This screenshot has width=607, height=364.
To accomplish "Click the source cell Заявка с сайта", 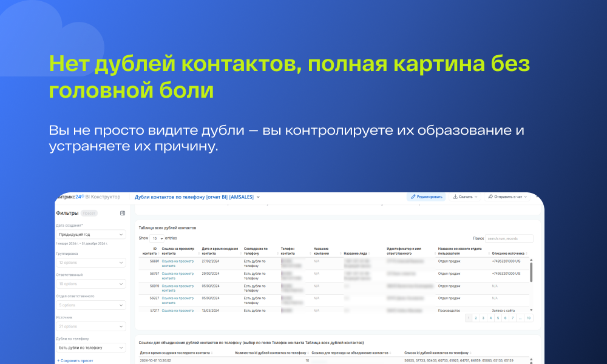I will click(503, 311).
